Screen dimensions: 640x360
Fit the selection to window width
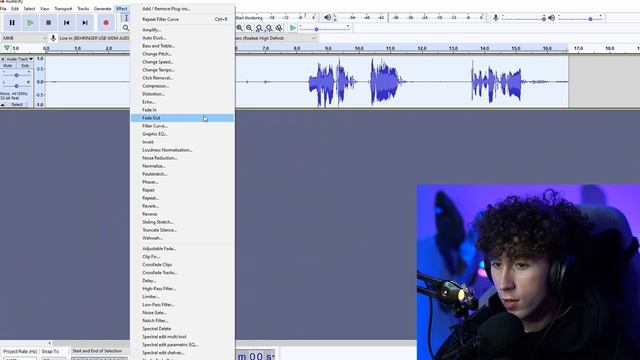point(259,28)
